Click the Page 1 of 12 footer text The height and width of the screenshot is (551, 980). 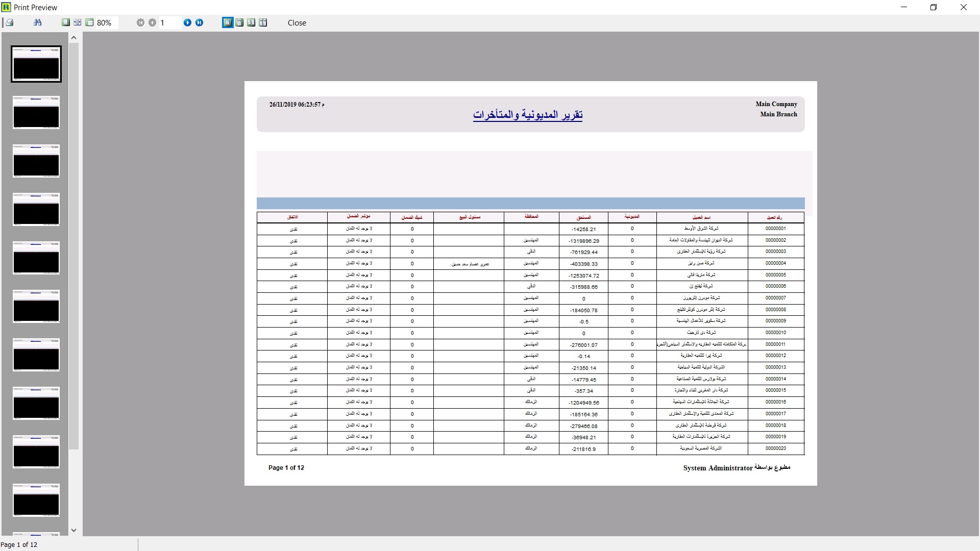(x=286, y=468)
